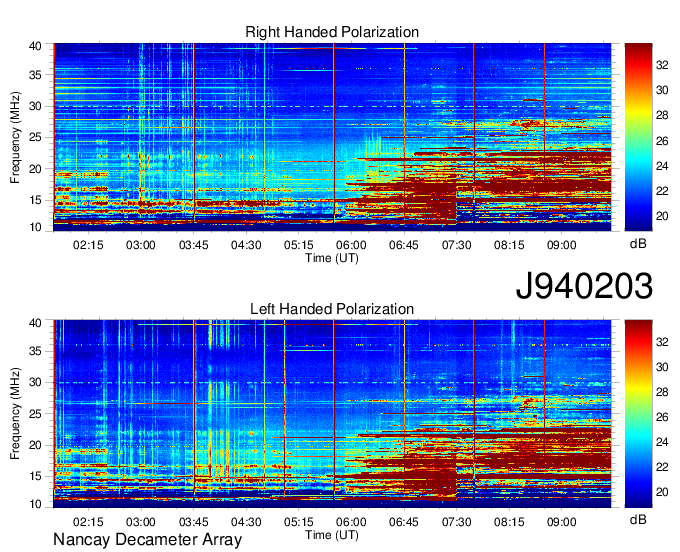The width and height of the screenshot is (680, 552).
Task: Click the 02:15 time tick of Right Handed plot
Action: click(88, 245)
